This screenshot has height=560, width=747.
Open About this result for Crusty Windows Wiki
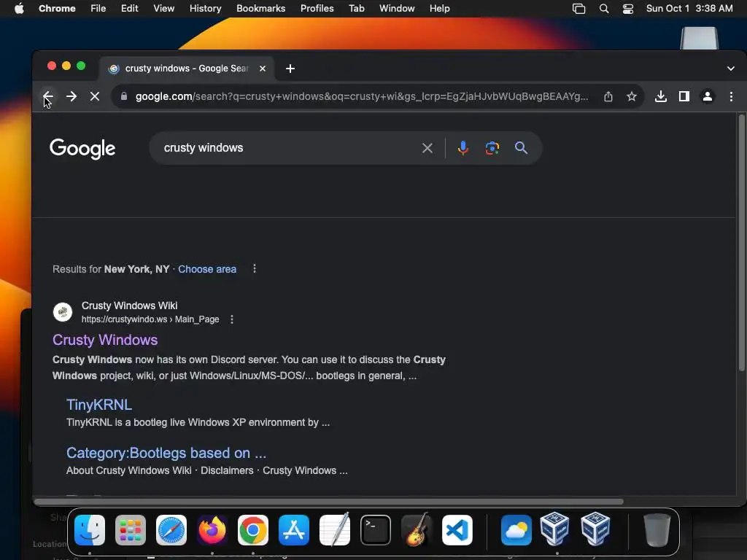pos(232,319)
